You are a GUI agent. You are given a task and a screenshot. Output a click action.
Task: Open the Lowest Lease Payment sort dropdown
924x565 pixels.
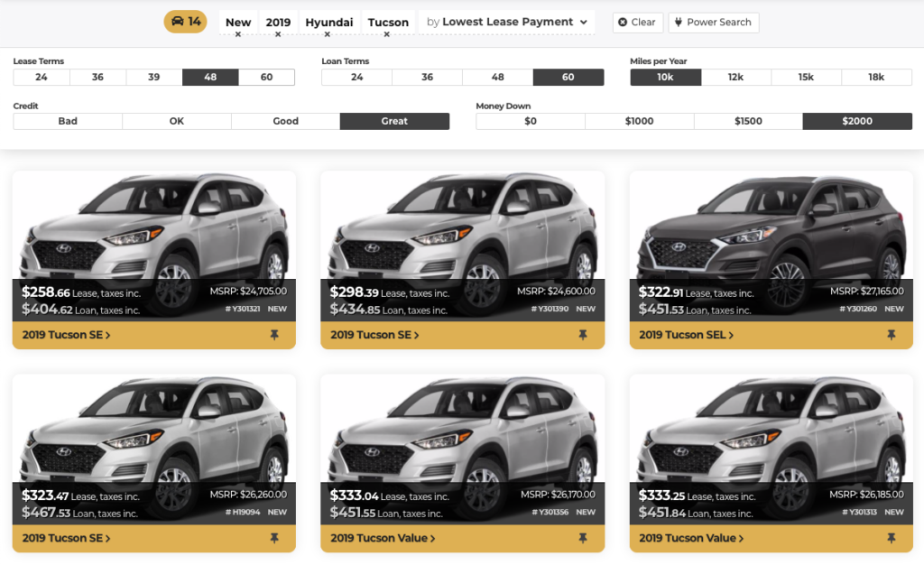click(507, 22)
